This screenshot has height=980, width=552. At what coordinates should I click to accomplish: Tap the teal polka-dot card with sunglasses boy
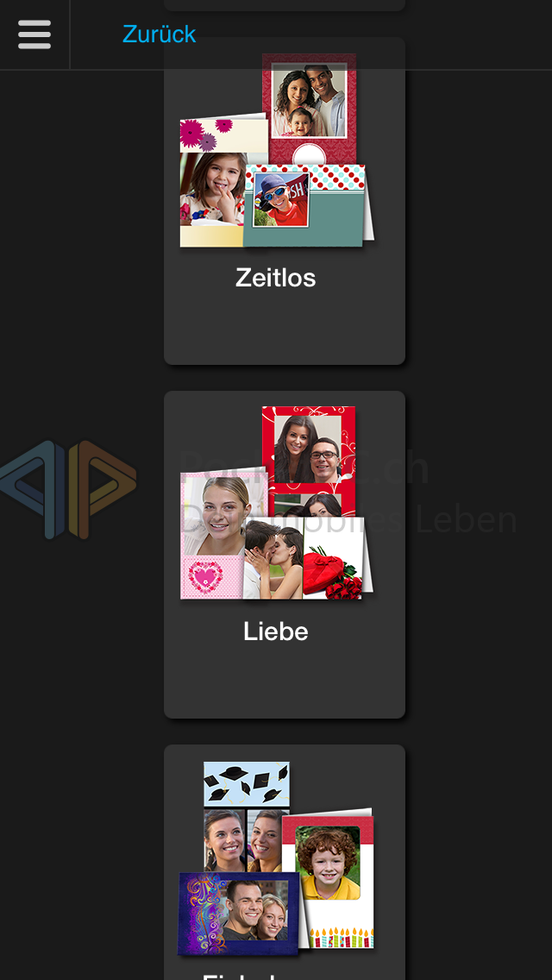click(x=306, y=206)
